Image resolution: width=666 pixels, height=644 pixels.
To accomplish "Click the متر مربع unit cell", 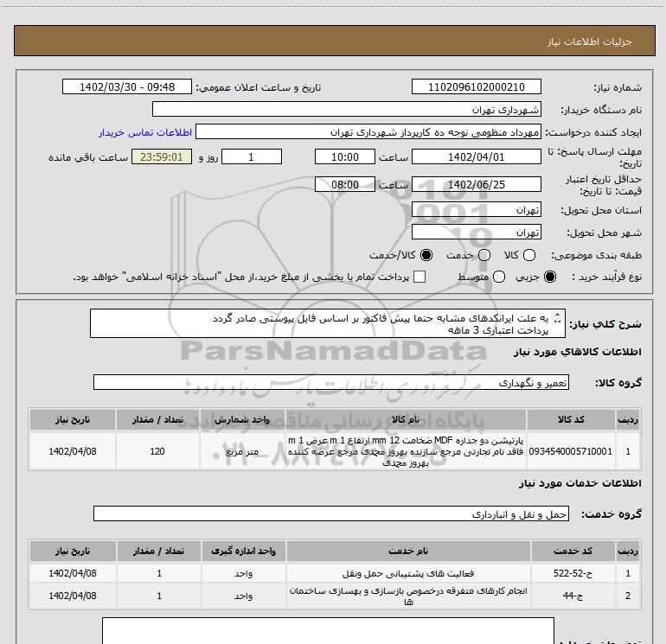I will (242, 451).
